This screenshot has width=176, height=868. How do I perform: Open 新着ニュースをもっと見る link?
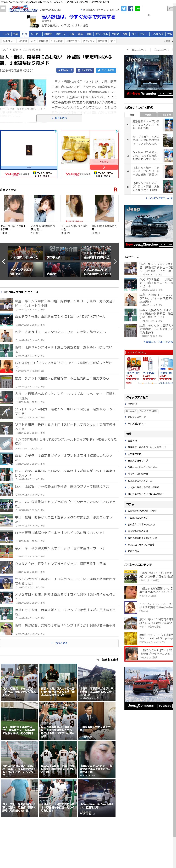coord(158,342)
